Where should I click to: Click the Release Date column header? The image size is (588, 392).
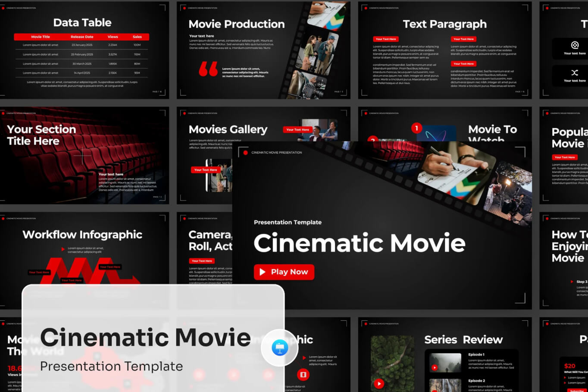82,37
